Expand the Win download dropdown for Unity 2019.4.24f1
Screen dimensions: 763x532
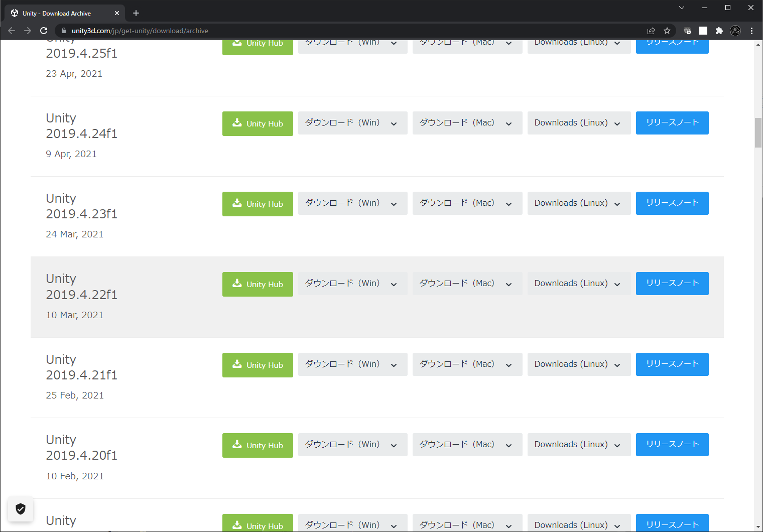point(352,123)
